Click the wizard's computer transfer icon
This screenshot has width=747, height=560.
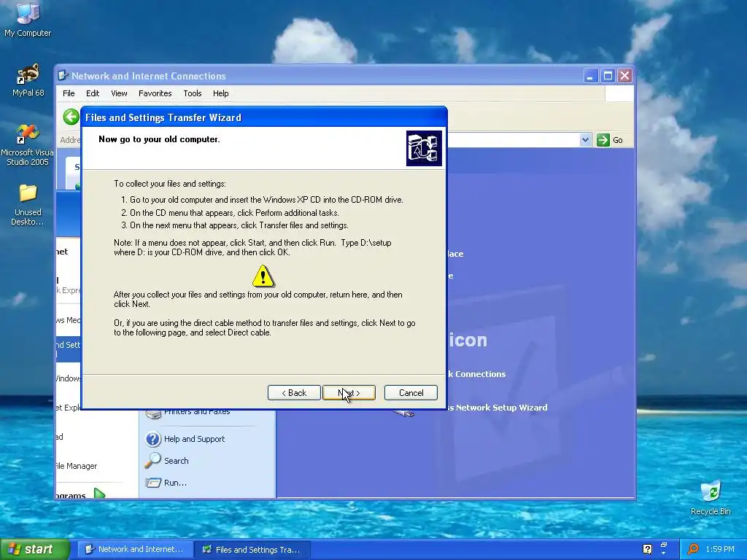click(424, 148)
